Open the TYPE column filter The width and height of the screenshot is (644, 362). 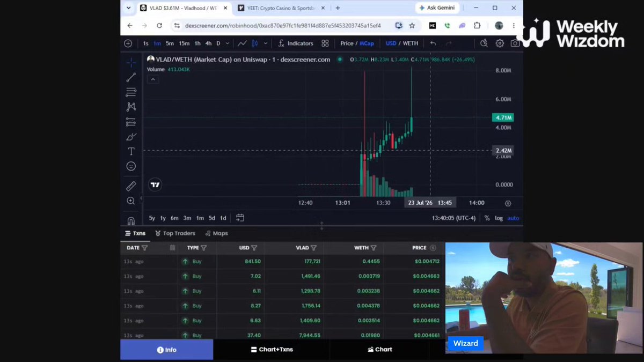(204, 248)
